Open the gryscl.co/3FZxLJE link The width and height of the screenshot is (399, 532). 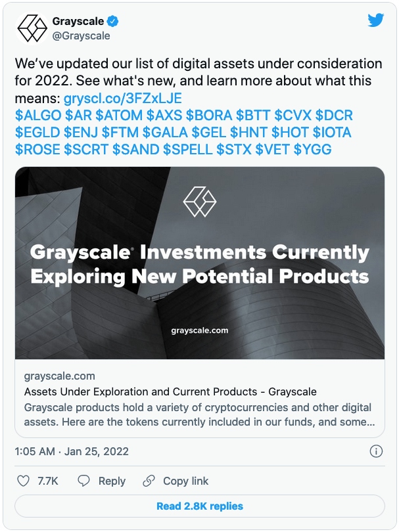pyautogui.click(x=123, y=99)
